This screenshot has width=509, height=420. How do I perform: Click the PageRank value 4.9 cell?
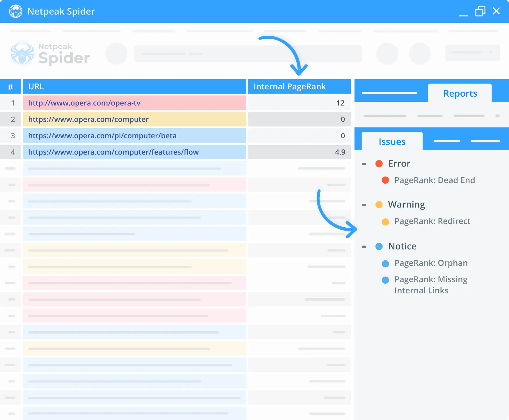[x=299, y=152]
